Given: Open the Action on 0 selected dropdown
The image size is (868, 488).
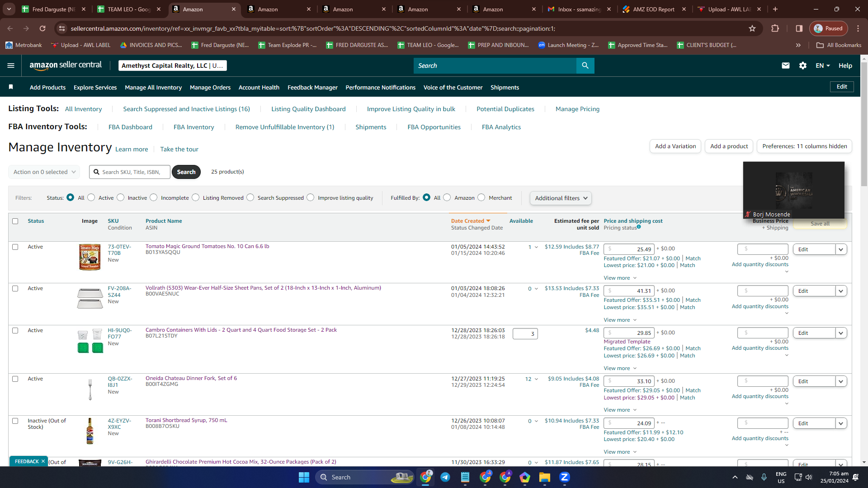Looking at the screenshot, I should click(44, 172).
